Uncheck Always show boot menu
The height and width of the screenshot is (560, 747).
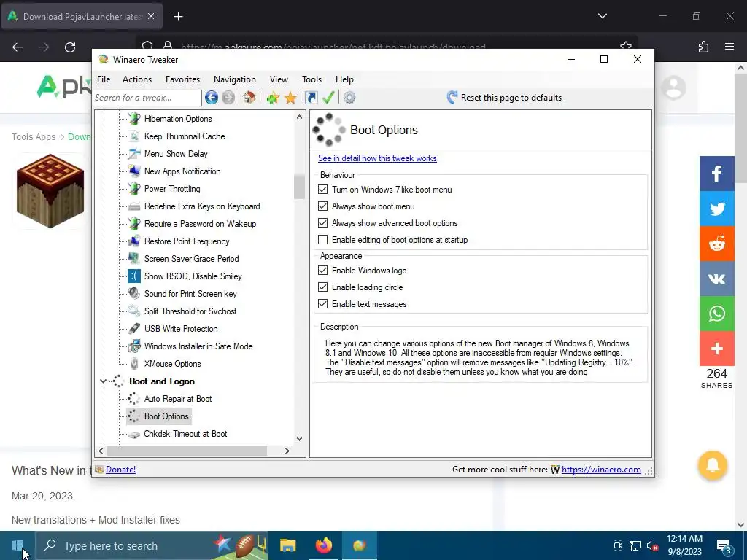coord(323,206)
